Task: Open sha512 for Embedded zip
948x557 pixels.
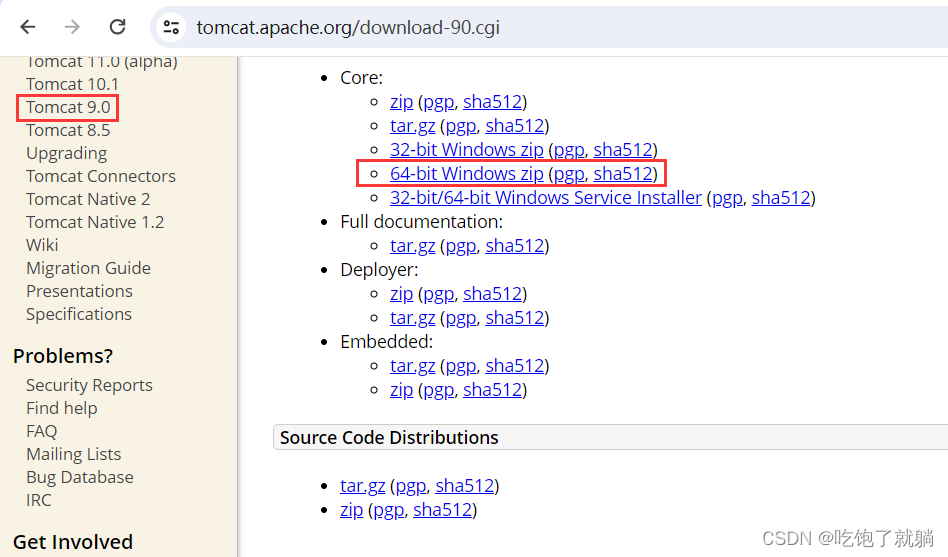Action: tap(492, 389)
